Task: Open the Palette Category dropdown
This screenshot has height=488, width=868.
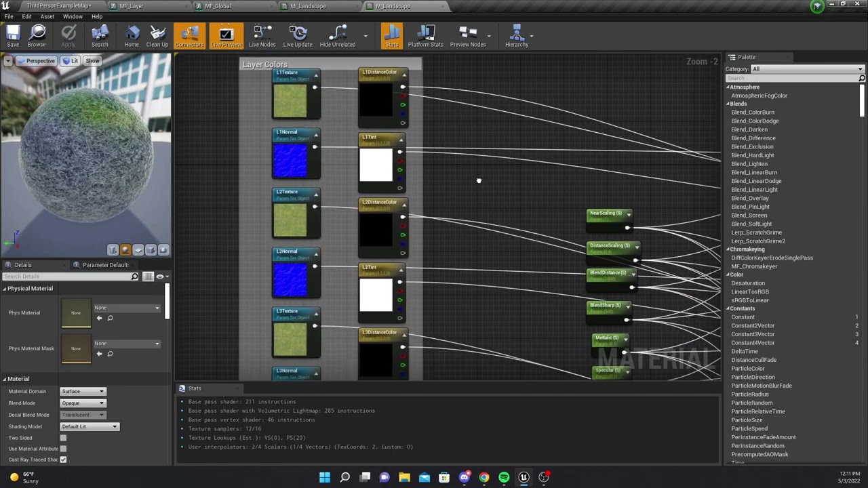Action: tap(808, 69)
